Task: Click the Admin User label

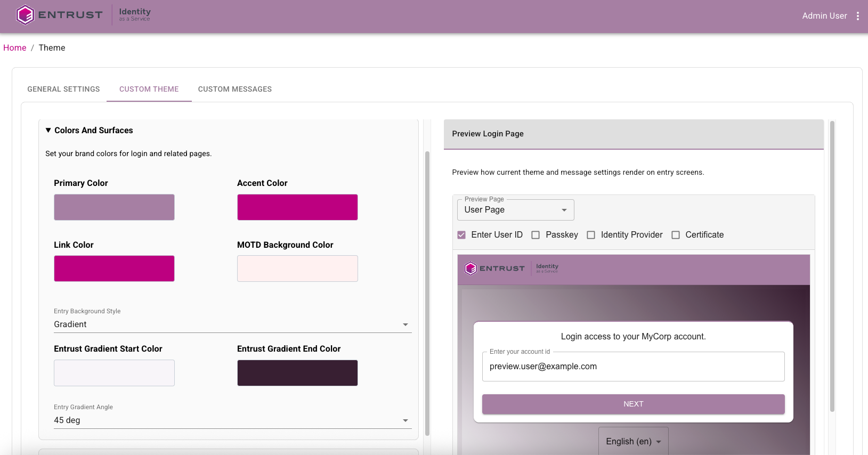Action: 824,16
